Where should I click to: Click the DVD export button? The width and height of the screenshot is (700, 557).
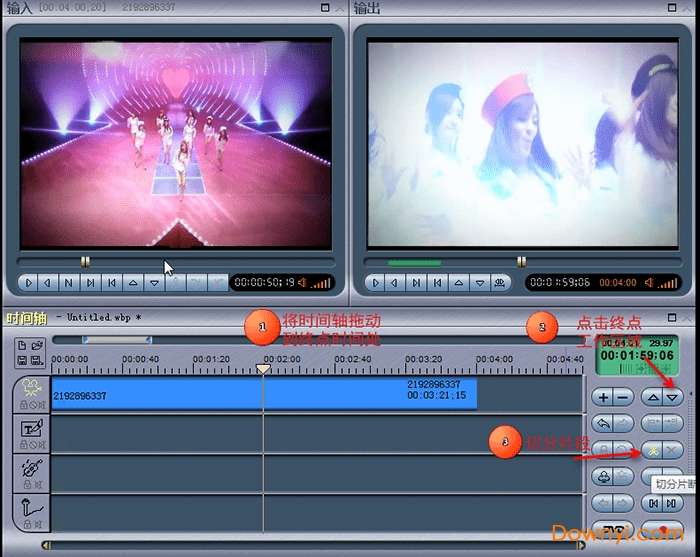pos(611,529)
